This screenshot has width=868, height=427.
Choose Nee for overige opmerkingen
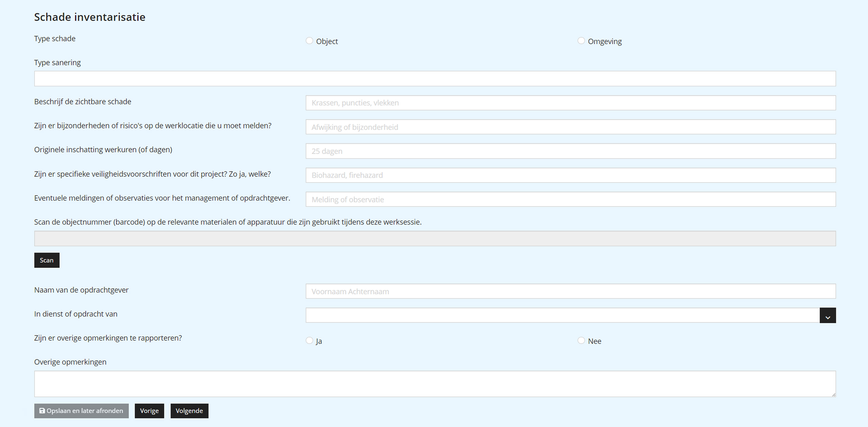[581, 340]
